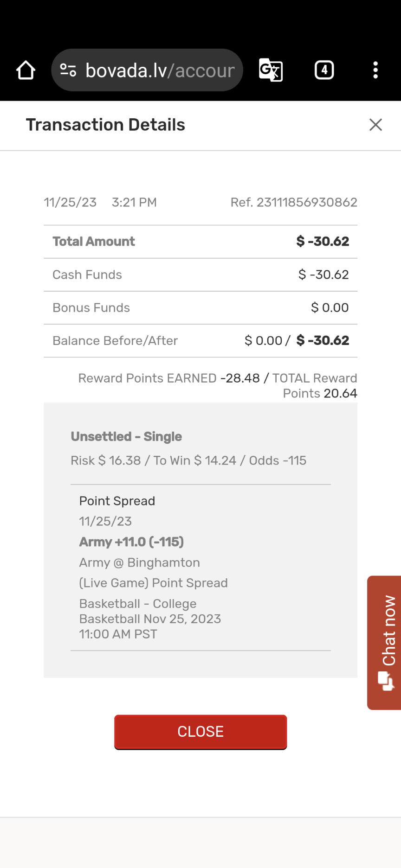The image size is (401, 868).
Task: Tap the Army @ Binghamton matchup text
Action: (x=140, y=563)
